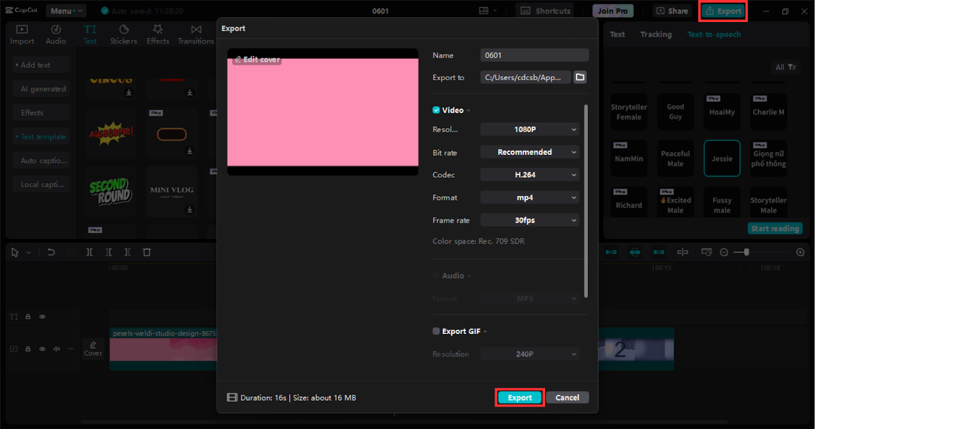This screenshot has width=980, height=429.
Task: Open the Bit rate Recommended dropdown
Action: (530, 152)
